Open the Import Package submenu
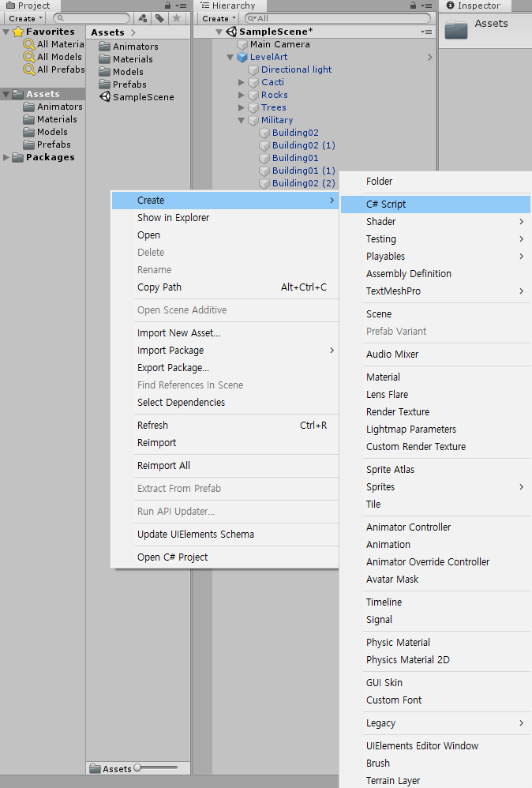This screenshot has width=532, height=788. click(x=224, y=351)
